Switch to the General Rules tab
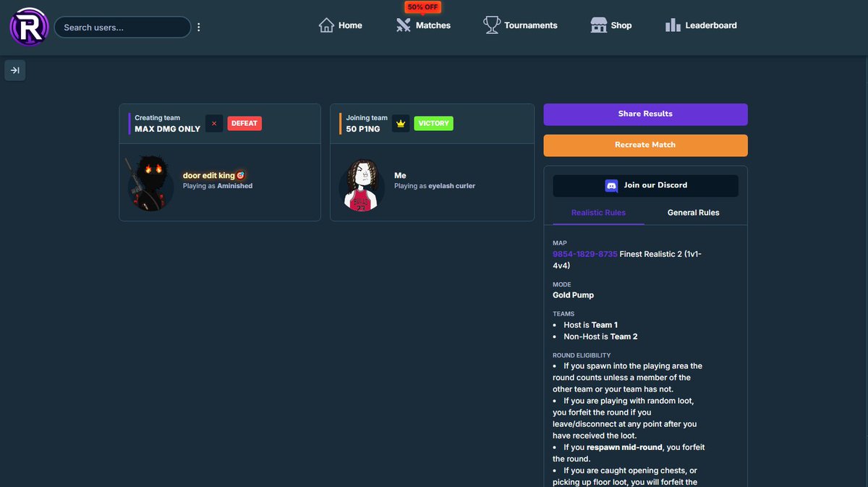The height and width of the screenshot is (487, 868). [693, 213]
